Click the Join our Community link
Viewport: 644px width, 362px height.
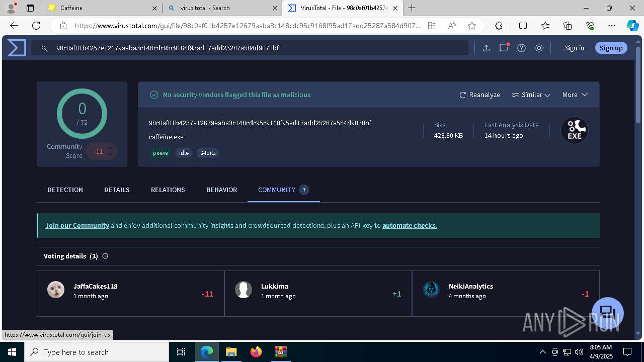coord(77,225)
